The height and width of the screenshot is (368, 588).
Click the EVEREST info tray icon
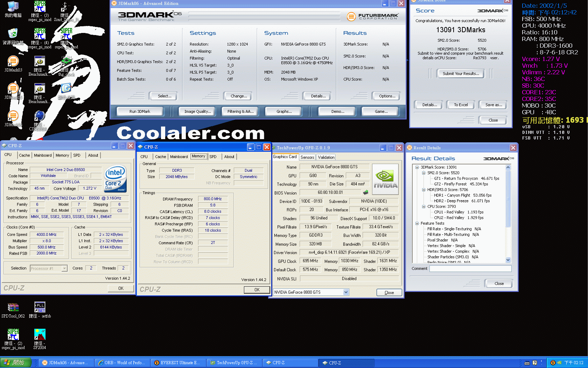tap(553, 363)
